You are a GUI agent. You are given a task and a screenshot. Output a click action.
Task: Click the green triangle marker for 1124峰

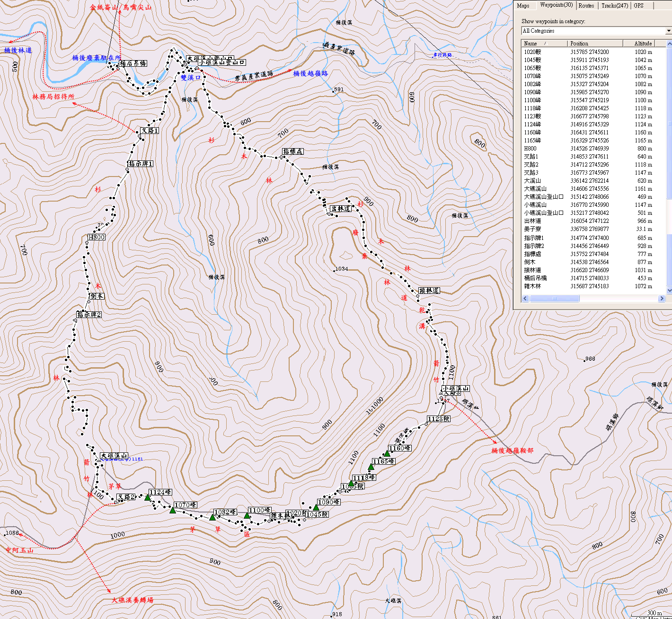pos(148,497)
